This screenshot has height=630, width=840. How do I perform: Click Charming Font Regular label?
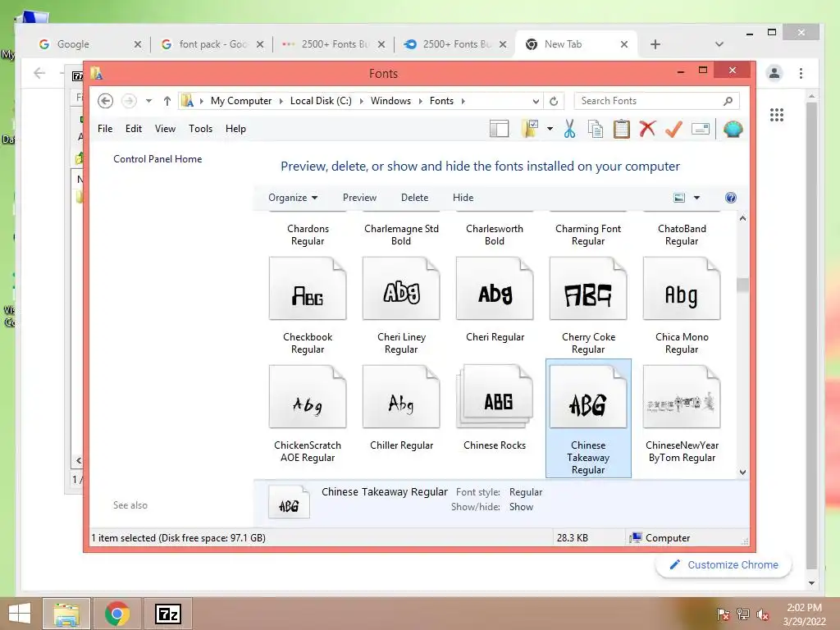588,235
